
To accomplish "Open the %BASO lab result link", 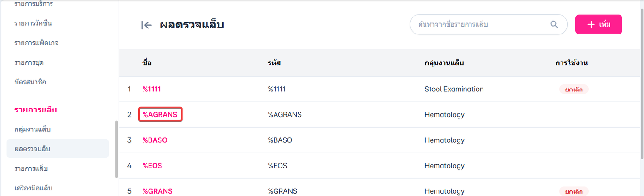I will 155,140.
